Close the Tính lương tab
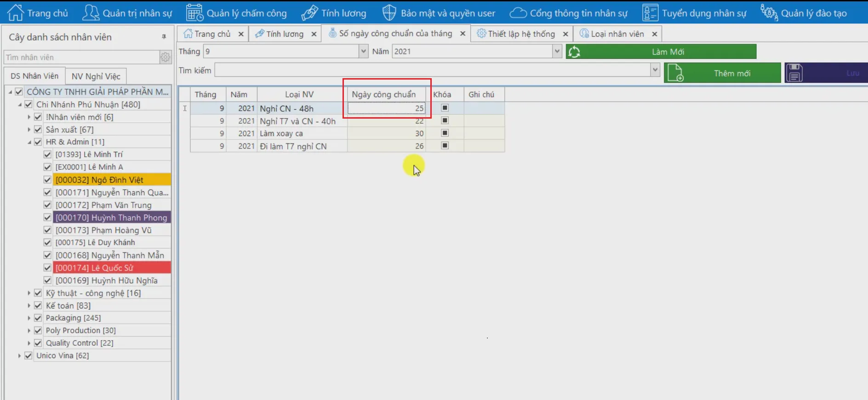Screen dimensions: 868x400 point(314,34)
